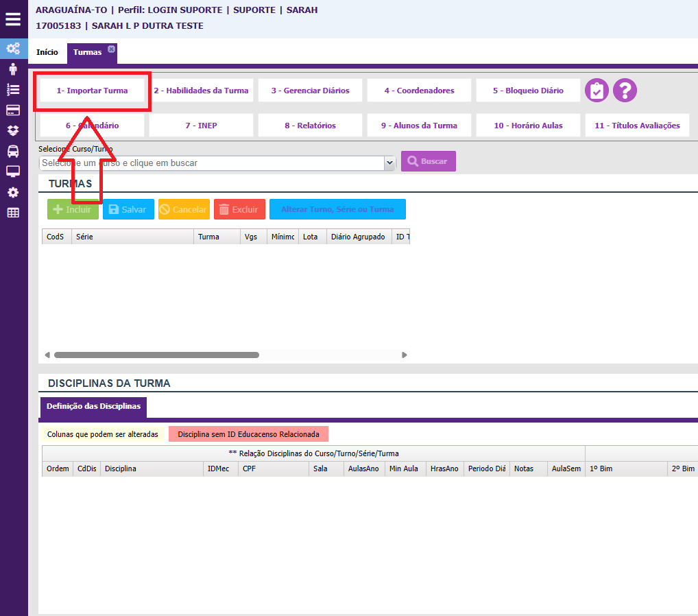Click the Série column header

pos(132,237)
